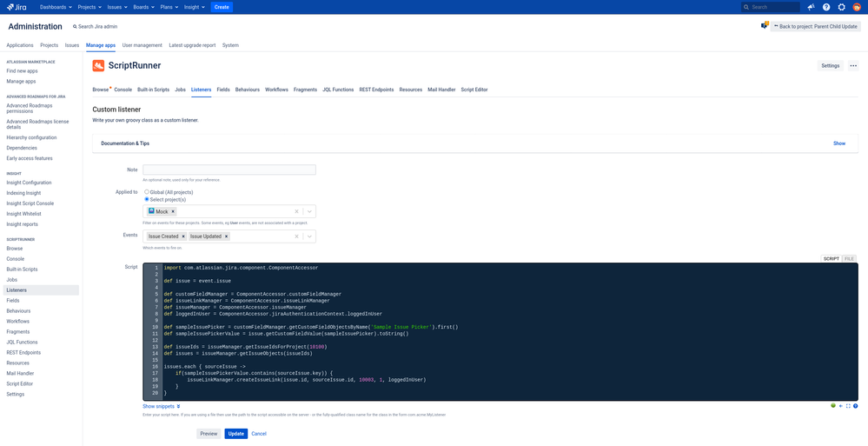This screenshot has height=446, width=868.
Task: Open the Latest upgrade report tab
Action: tap(192, 45)
